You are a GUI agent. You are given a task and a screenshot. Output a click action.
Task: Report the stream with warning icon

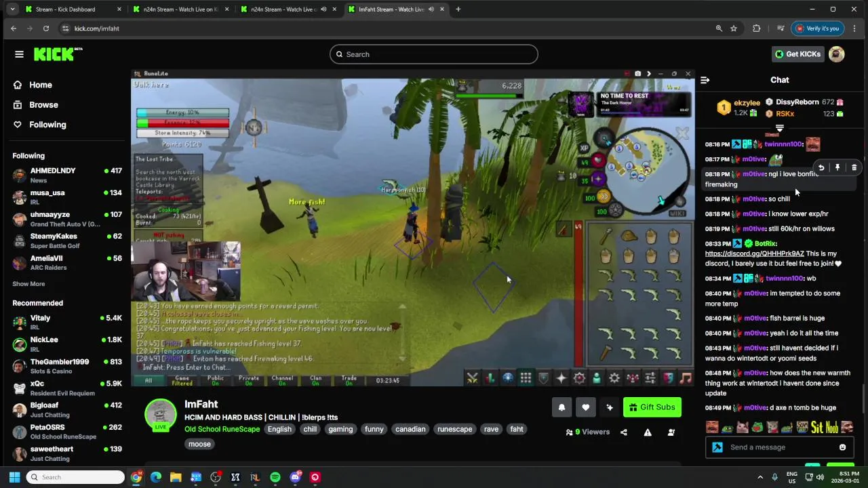click(x=648, y=432)
